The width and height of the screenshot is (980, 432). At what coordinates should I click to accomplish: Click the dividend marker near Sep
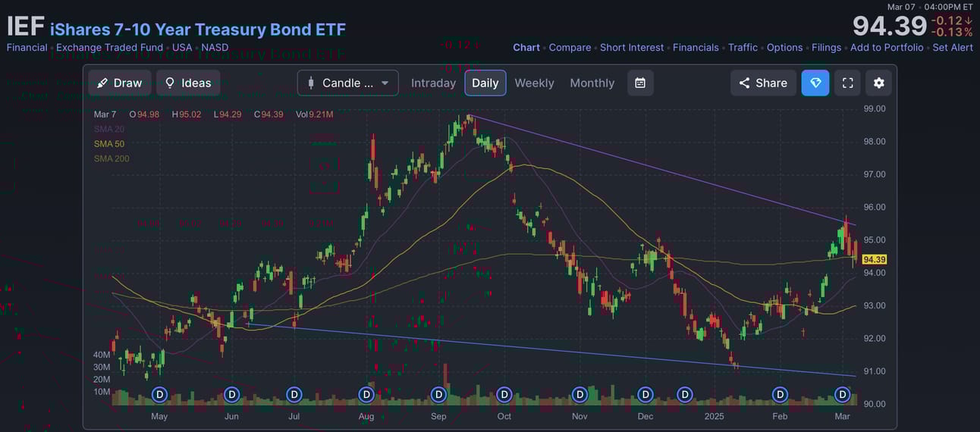438,394
